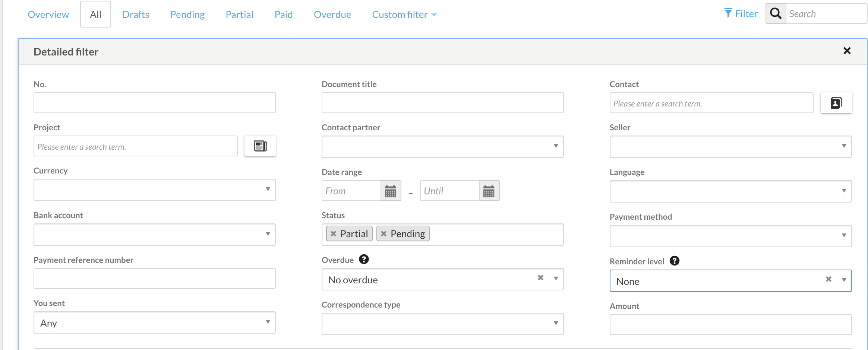Switch to the Overview tab
Image resolution: width=868 pixels, height=350 pixels.
pos(48,15)
